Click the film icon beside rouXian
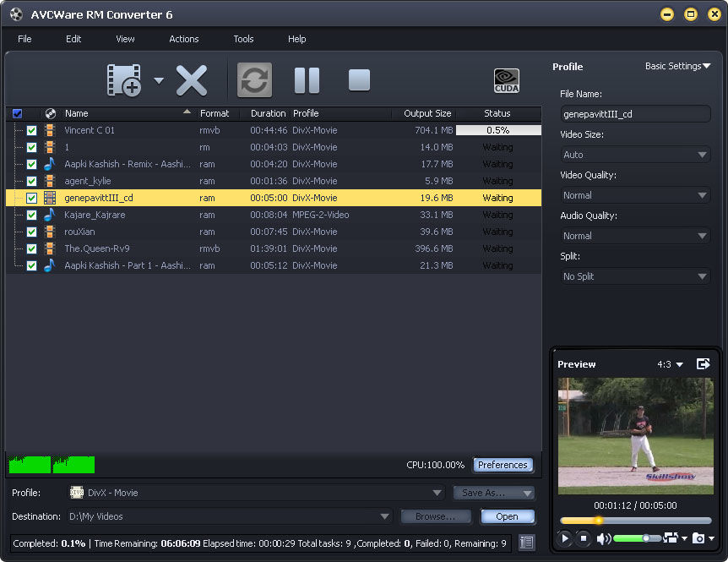Screen dimensions: 728x562 pos(50,232)
